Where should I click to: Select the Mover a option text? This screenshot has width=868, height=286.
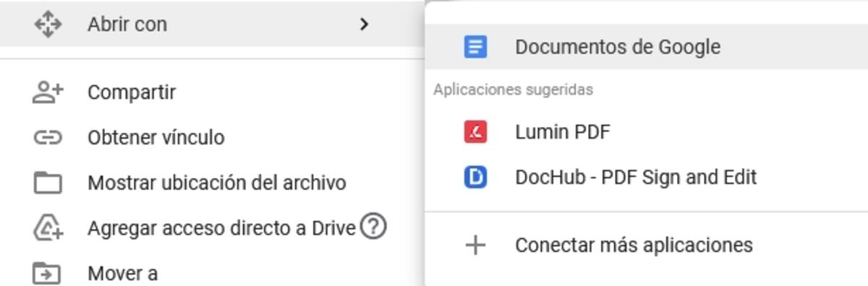[123, 274]
